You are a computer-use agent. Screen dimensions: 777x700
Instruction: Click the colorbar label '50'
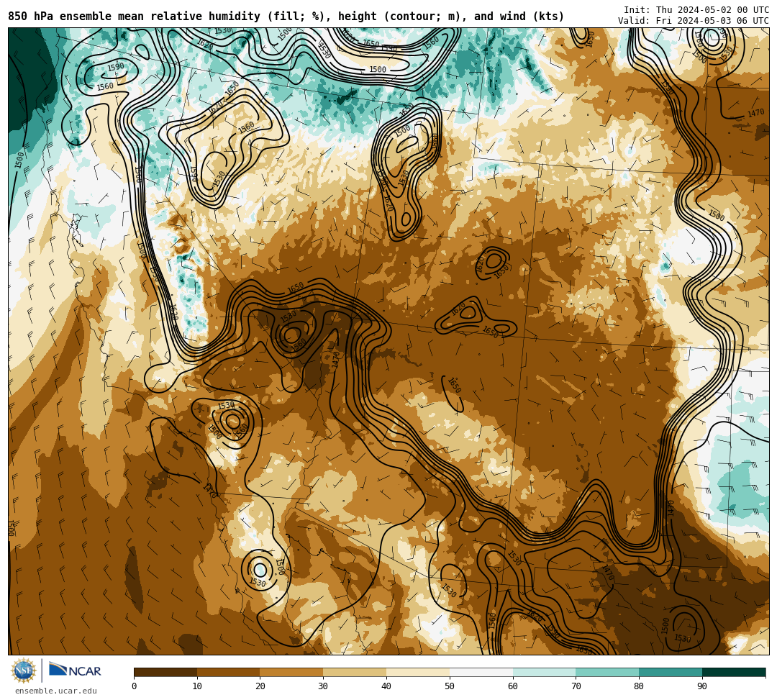click(x=450, y=686)
